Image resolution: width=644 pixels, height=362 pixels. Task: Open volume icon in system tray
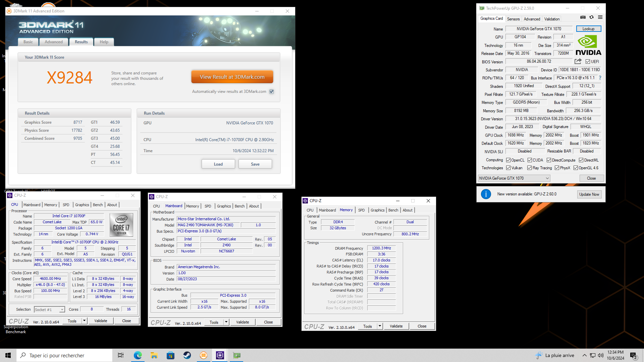click(x=600, y=355)
